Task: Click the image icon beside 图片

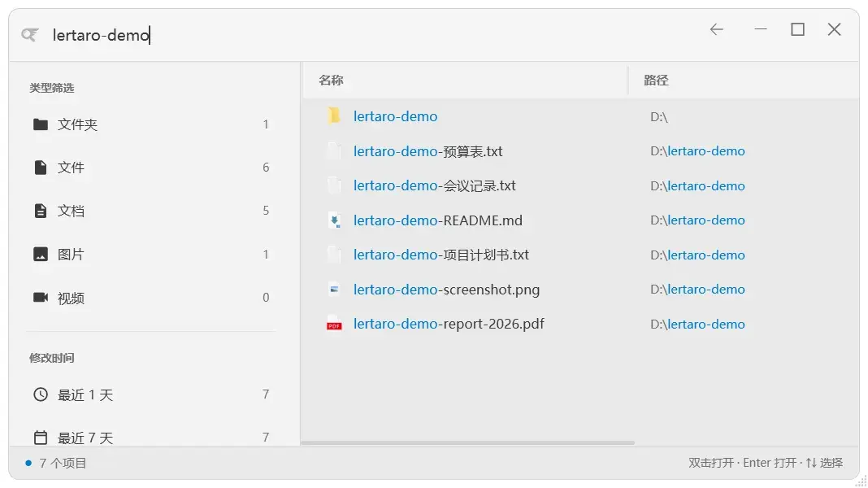Action: coord(41,255)
